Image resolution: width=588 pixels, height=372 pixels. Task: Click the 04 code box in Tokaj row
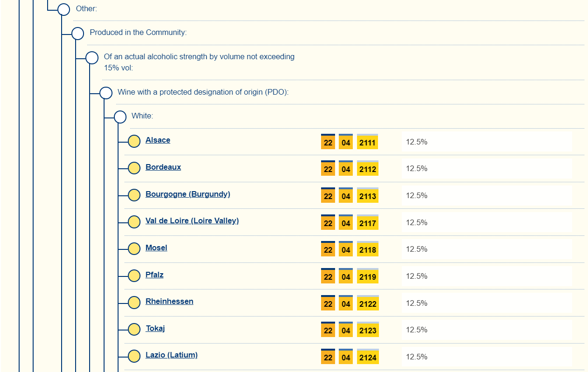pos(346,331)
